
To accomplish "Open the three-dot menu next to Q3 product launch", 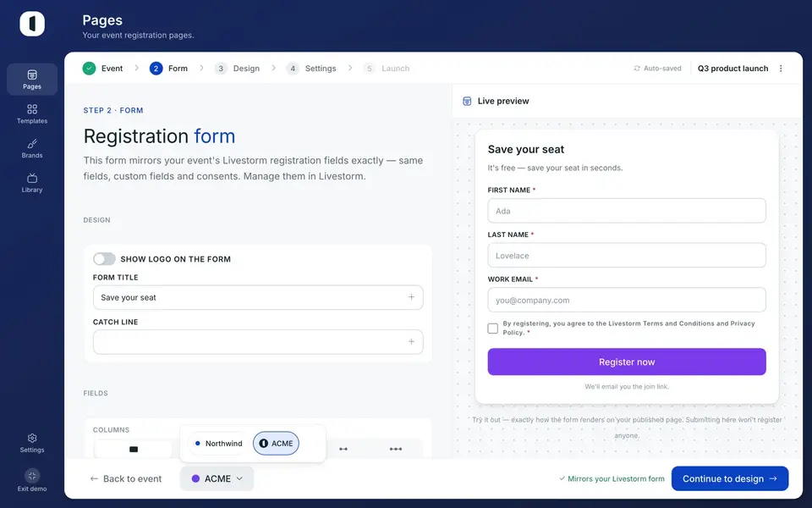I will [x=781, y=69].
